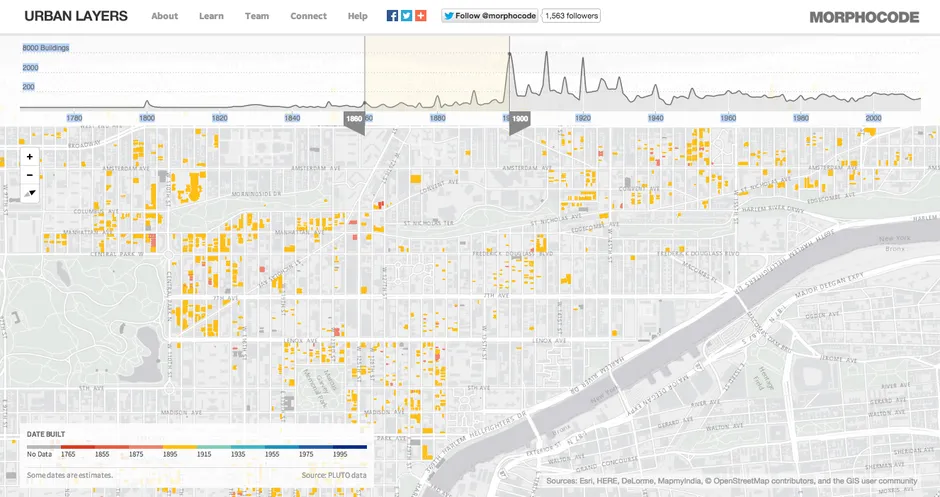Share via the Twitter icon
This screenshot has width=940, height=497.
[x=406, y=16]
